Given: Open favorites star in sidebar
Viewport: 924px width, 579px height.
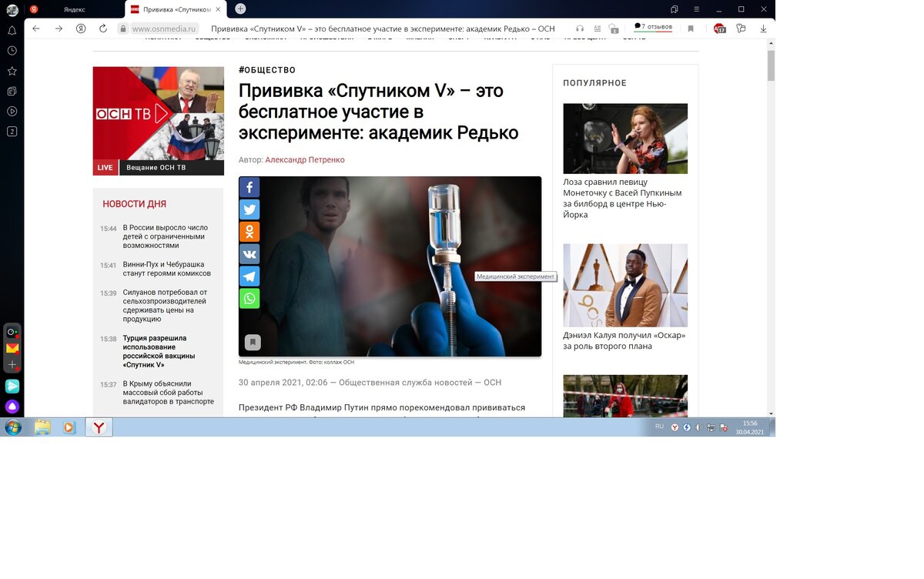Looking at the screenshot, I should [x=12, y=71].
